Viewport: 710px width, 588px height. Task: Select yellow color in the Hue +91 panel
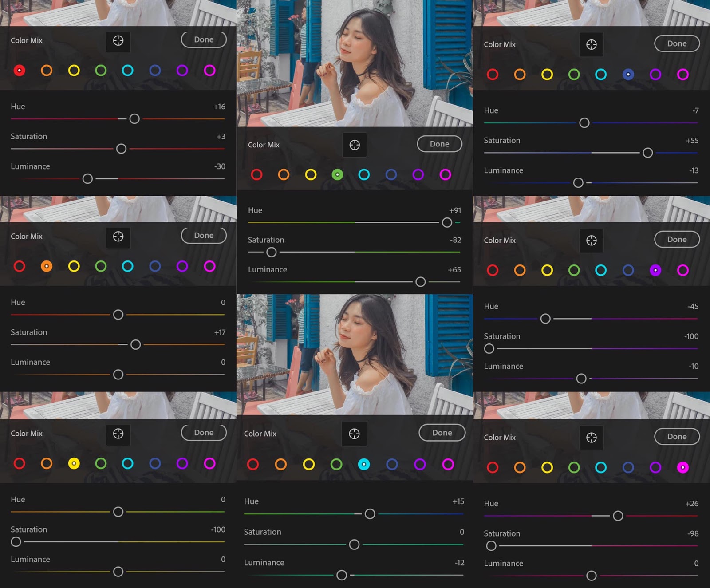(311, 174)
